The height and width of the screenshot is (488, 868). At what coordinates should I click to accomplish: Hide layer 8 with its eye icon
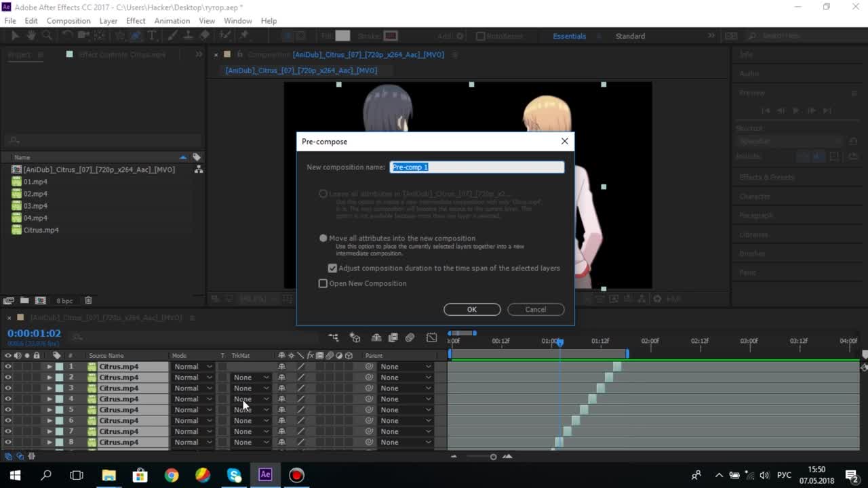[8, 443]
